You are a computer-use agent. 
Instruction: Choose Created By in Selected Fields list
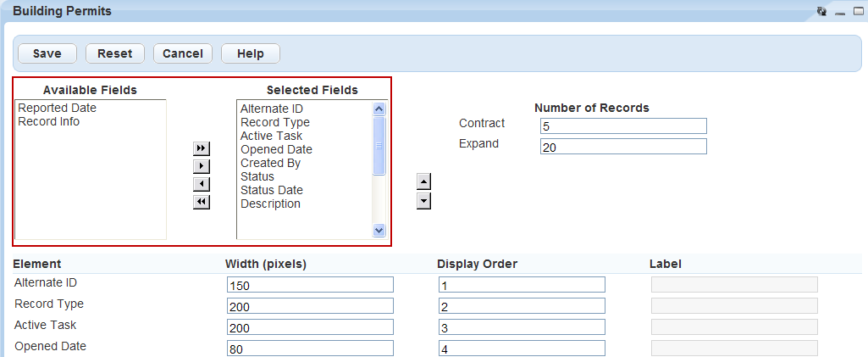tap(270, 163)
